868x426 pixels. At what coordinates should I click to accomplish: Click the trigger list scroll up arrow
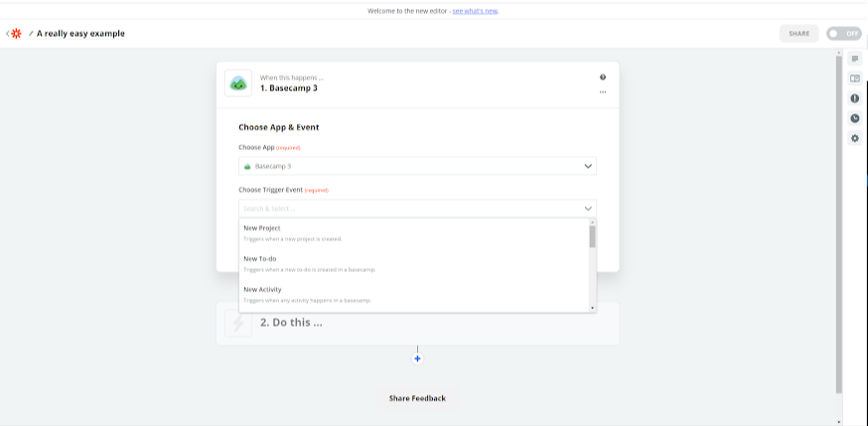click(592, 222)
